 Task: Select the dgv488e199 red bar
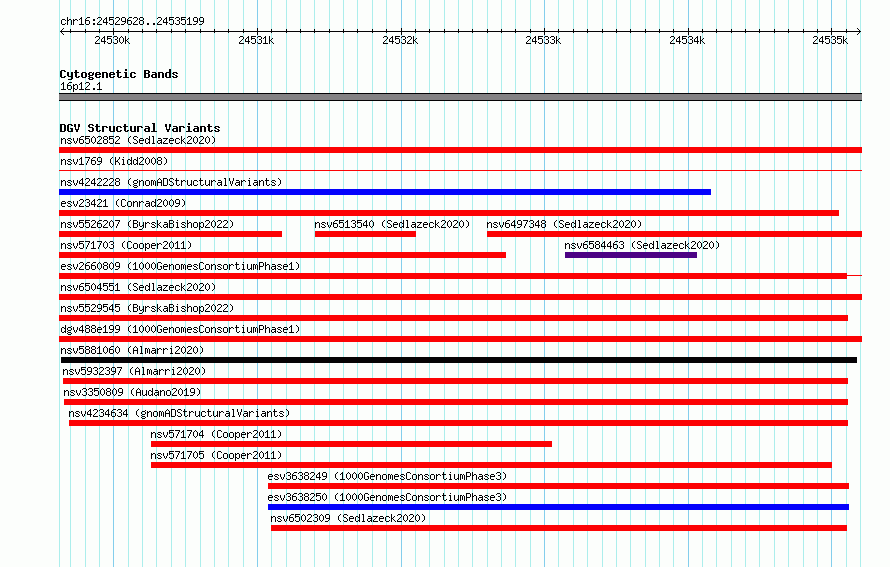(460, 339)
